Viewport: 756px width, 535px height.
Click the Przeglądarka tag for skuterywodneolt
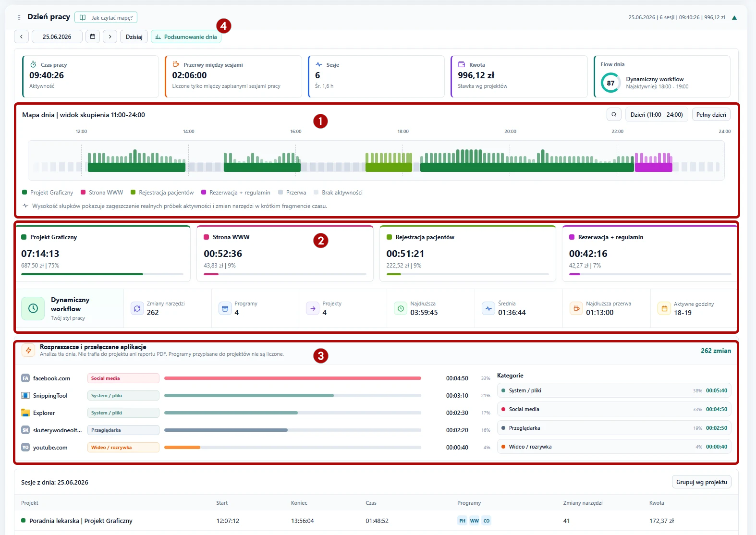pyautogui.click(x=123, y=430)
